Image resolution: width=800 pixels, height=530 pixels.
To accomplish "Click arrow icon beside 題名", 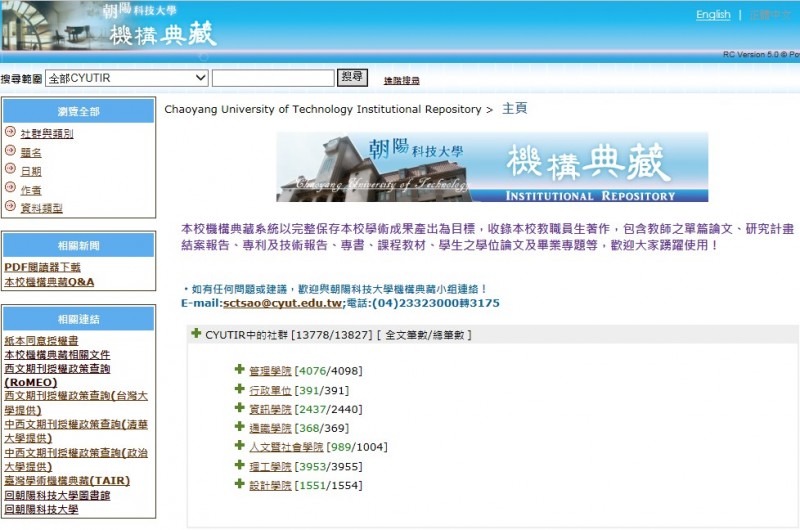I will coord(10,150).
